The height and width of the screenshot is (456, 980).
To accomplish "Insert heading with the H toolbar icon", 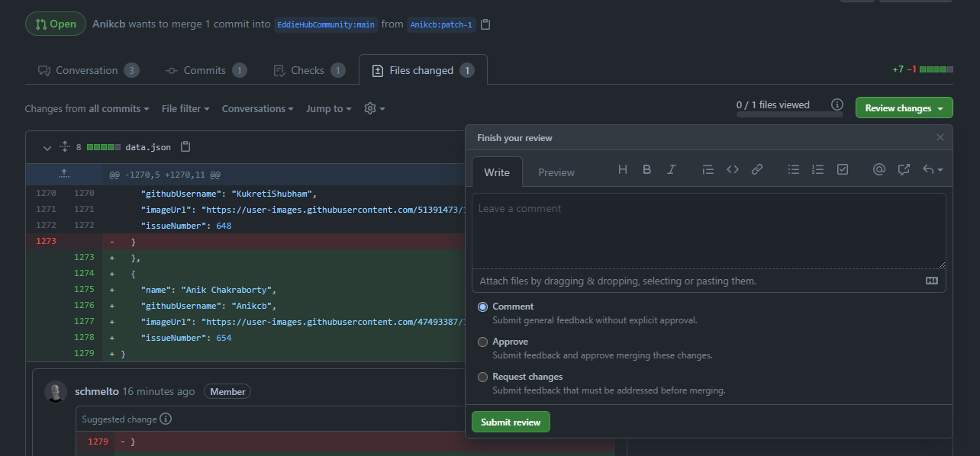I will (x=623, y=170).
